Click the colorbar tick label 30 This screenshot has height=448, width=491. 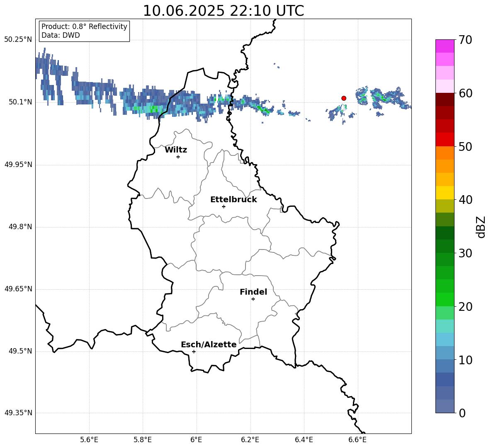coord(465,253)
